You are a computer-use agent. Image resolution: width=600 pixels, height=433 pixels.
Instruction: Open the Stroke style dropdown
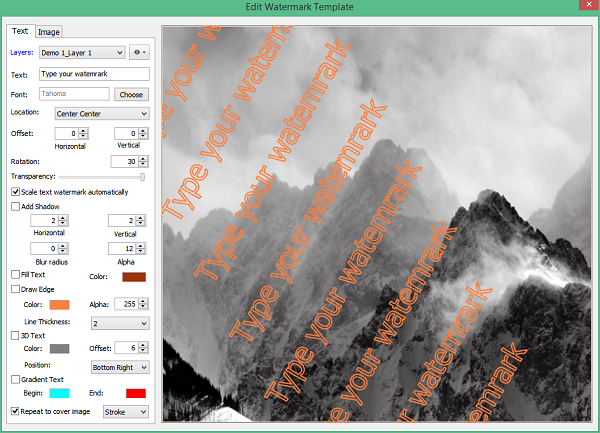[x=126, y=412]
